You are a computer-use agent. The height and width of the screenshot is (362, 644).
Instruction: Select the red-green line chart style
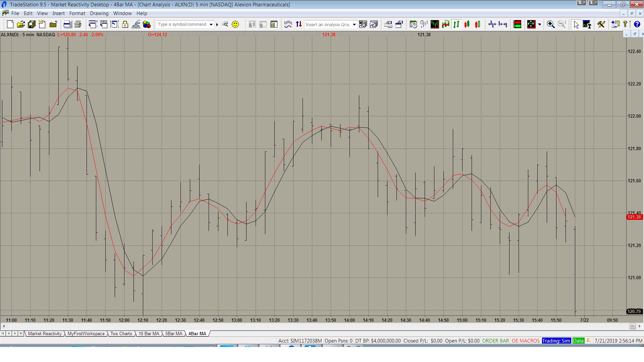click(445, 24)
